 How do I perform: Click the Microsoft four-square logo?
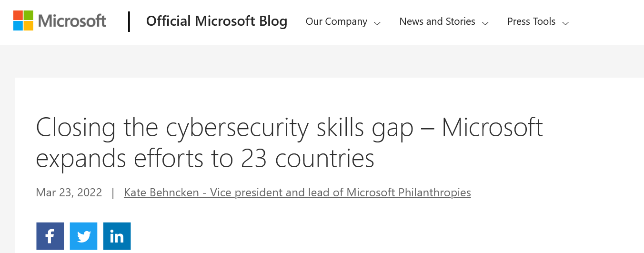pos(23,20)
